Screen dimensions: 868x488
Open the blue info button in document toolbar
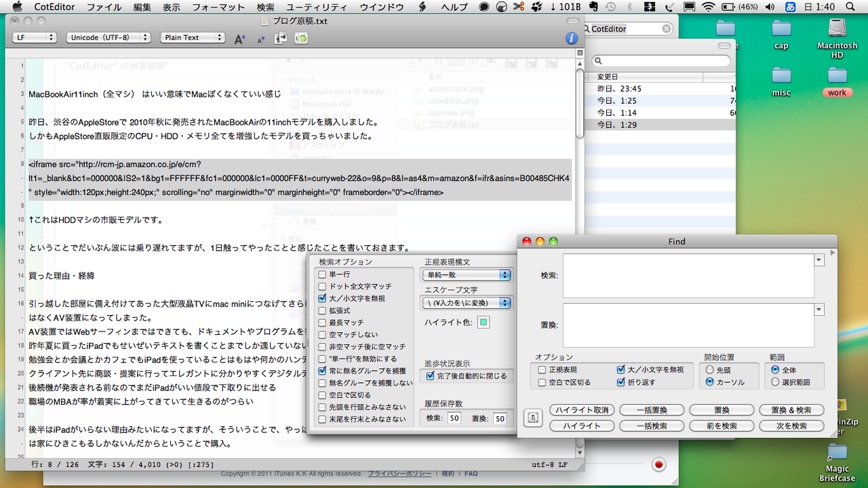tap(572, 39)
